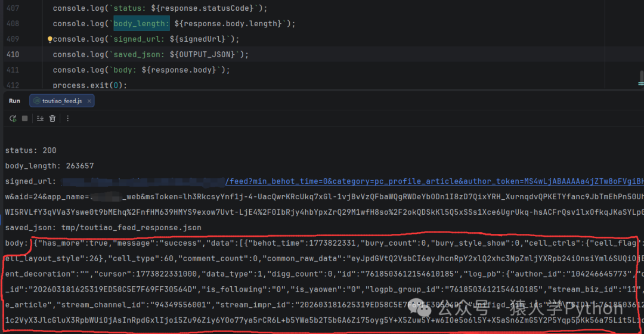Click the process.exit(0) code line
Viewport: 644px width, 334px height.
pos(89,85)
